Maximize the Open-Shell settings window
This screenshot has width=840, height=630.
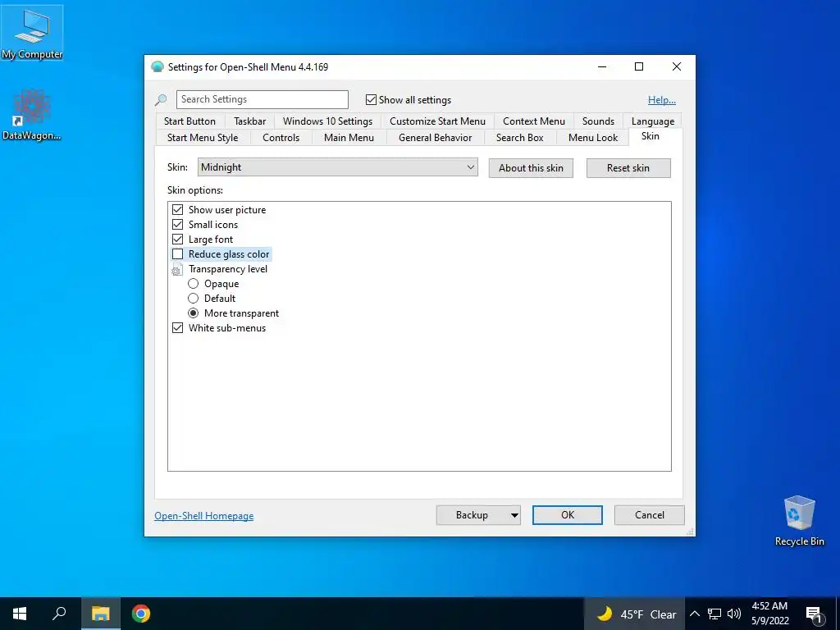click(x=638, y=66)
